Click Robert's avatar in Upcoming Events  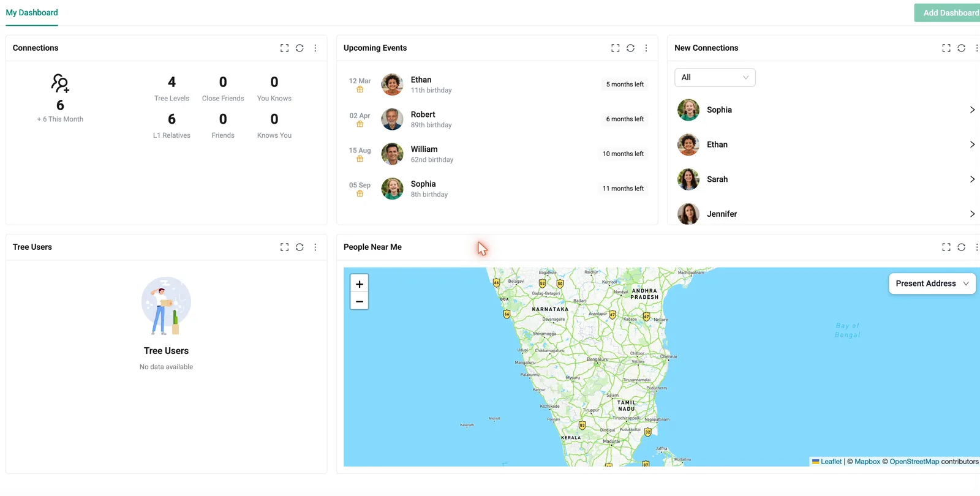[x=392, y=119]
